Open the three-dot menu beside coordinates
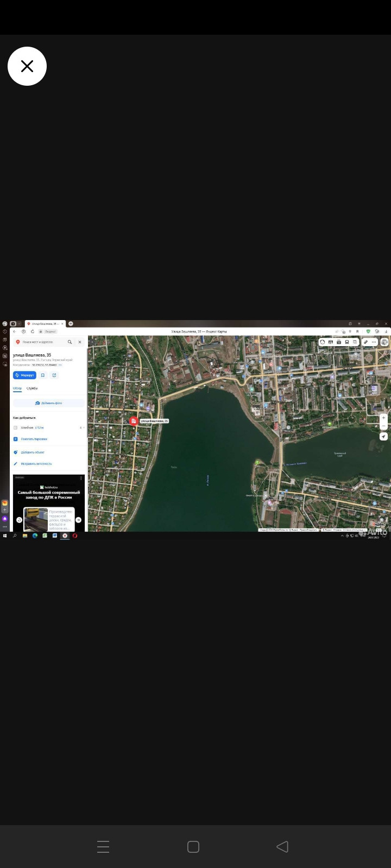This screenshot has width=391, height=868. [60, 365]
